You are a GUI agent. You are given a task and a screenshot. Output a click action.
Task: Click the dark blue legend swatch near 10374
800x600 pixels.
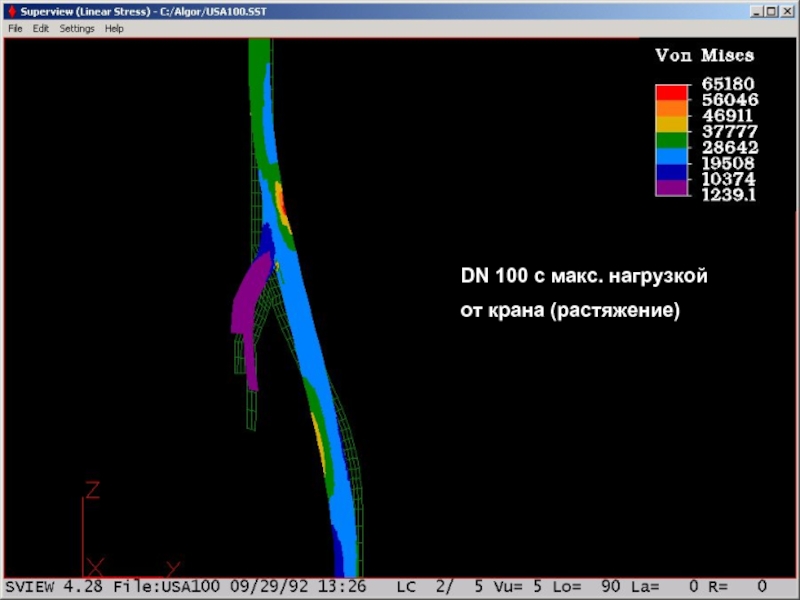click(x=671, y=172)
